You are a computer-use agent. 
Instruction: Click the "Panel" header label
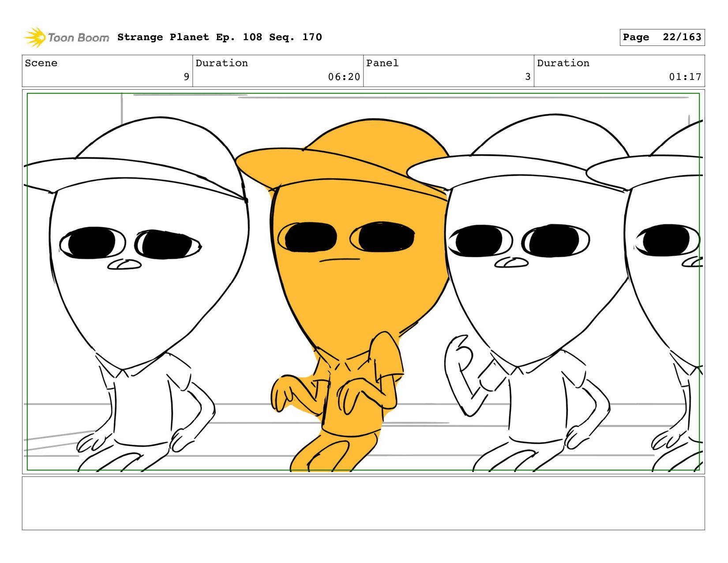tap(383, 63)
